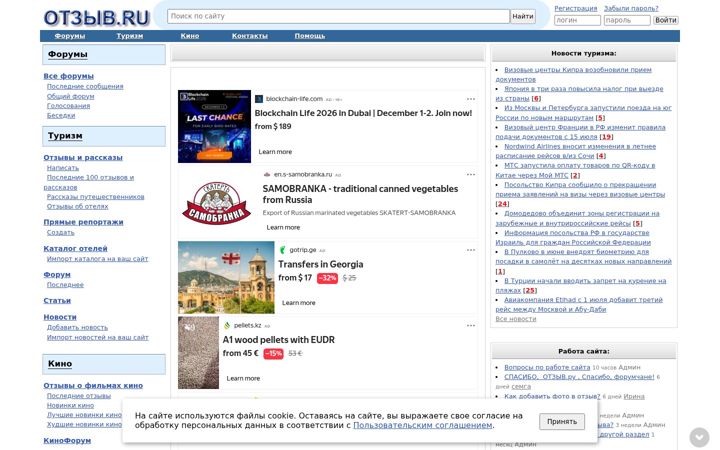Open news about Визовые центры Кипра
The image size is (720, 450).
574,74
